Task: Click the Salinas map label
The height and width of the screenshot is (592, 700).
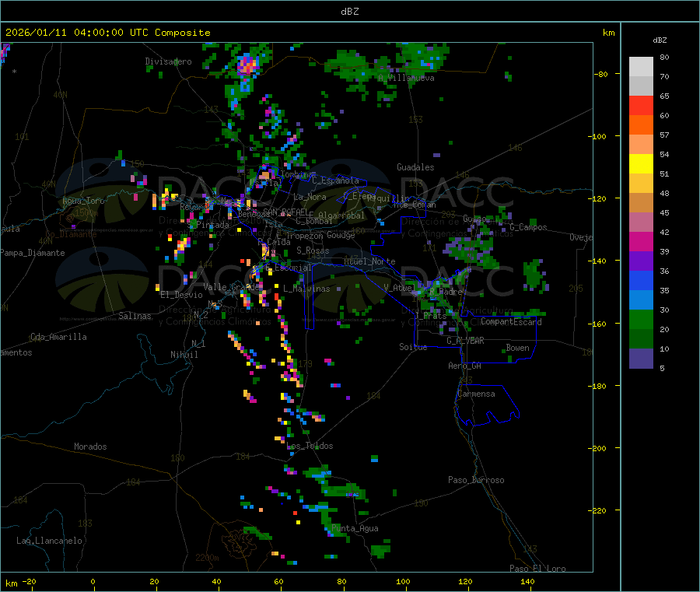Action: pyautogui.click(x=135, y=316)
